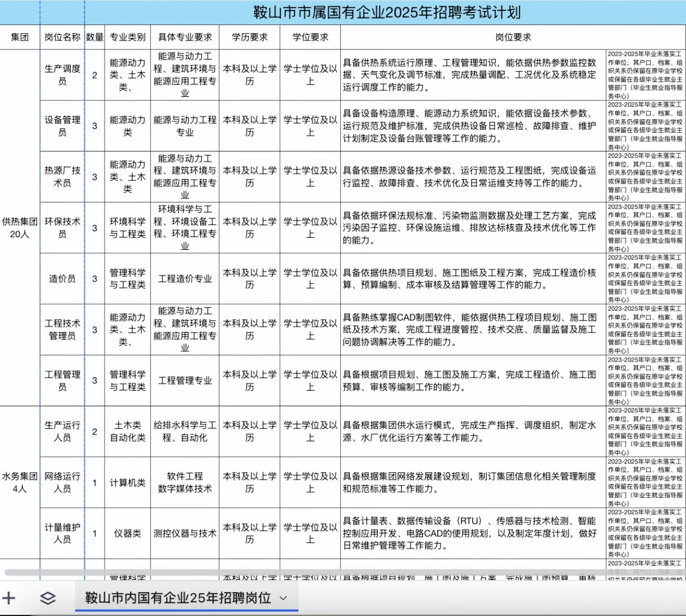Select the 仪器类 category cell
The image size is (686, 616).
click(128, 533)
